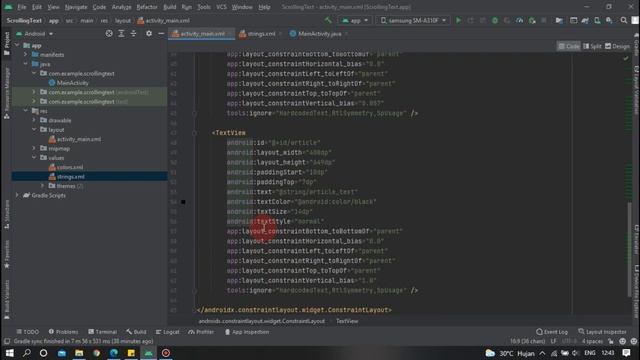Switch editor to Split view
Screen dimensions: 640x360
pos(592,46)
